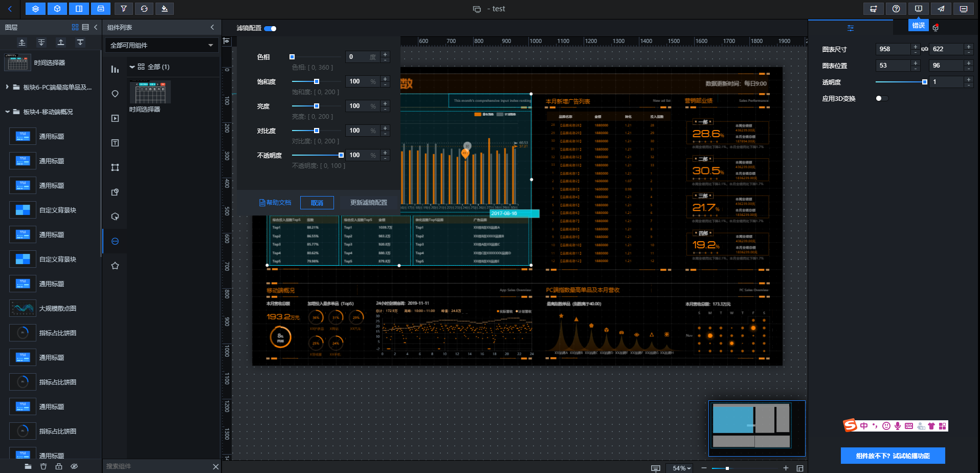Move selected layer down one level

(80, 42)
